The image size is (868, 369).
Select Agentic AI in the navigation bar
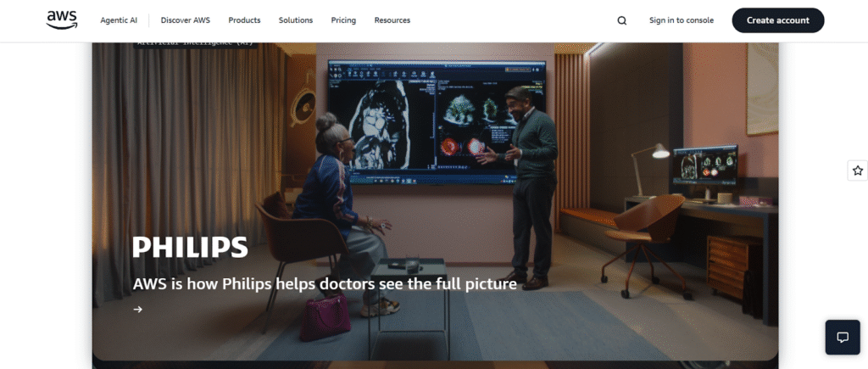coord(119,20)
